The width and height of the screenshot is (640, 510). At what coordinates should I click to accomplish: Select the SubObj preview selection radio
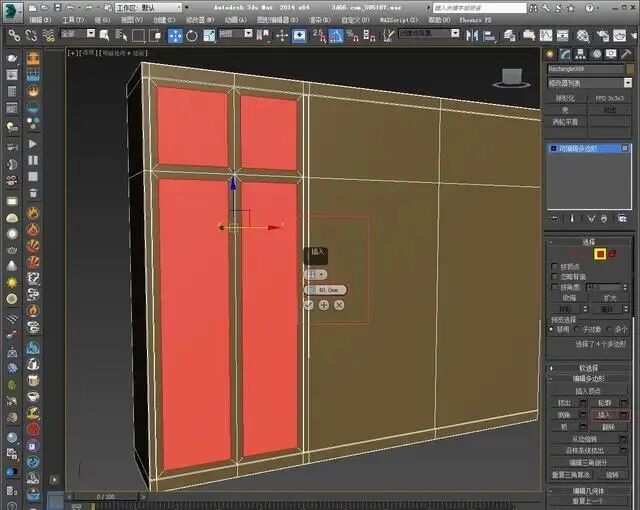click(576, 329)
